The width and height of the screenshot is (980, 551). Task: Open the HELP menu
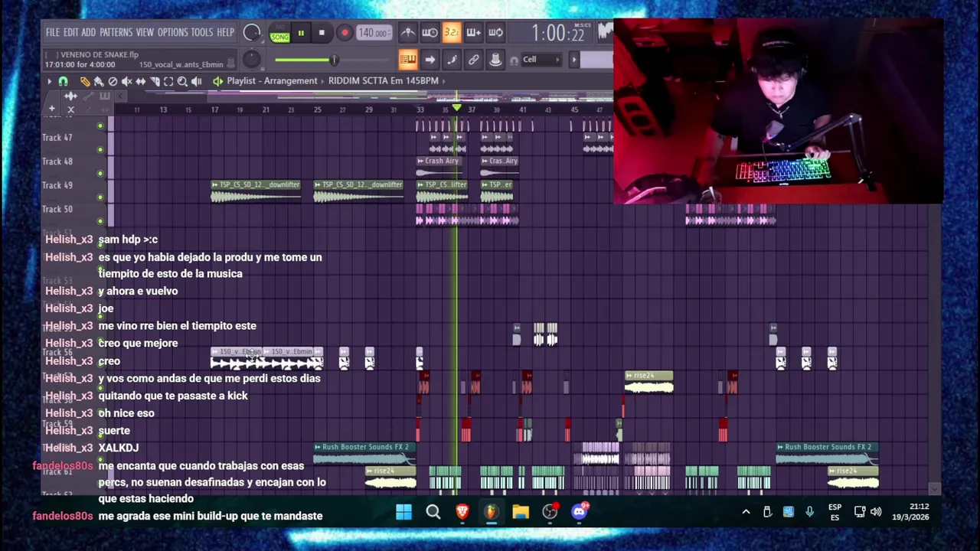click(225, 32)
